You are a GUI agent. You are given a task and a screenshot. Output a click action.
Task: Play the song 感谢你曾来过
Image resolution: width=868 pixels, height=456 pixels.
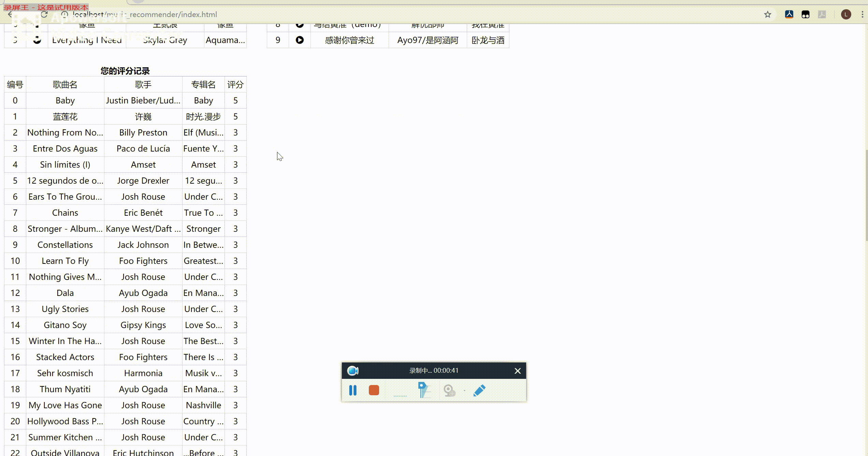[300, 40]
